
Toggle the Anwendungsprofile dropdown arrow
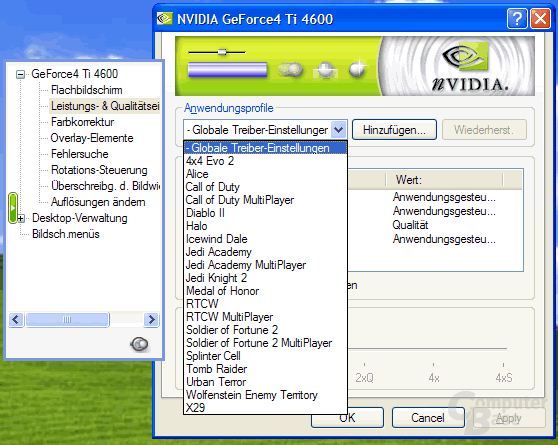[x=338, y=130]
